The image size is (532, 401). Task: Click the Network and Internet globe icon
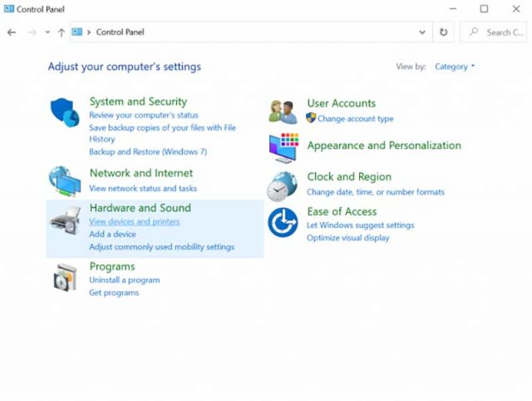point(65,181)
